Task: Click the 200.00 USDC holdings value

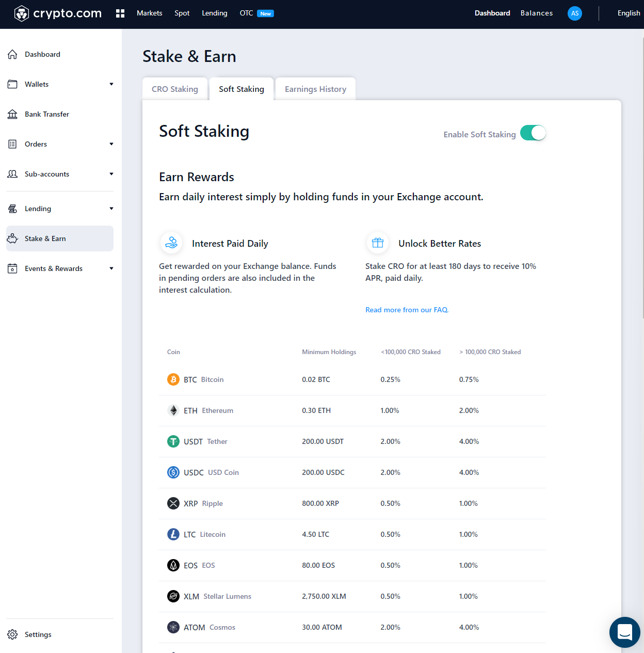Action: tap(323, 472)
